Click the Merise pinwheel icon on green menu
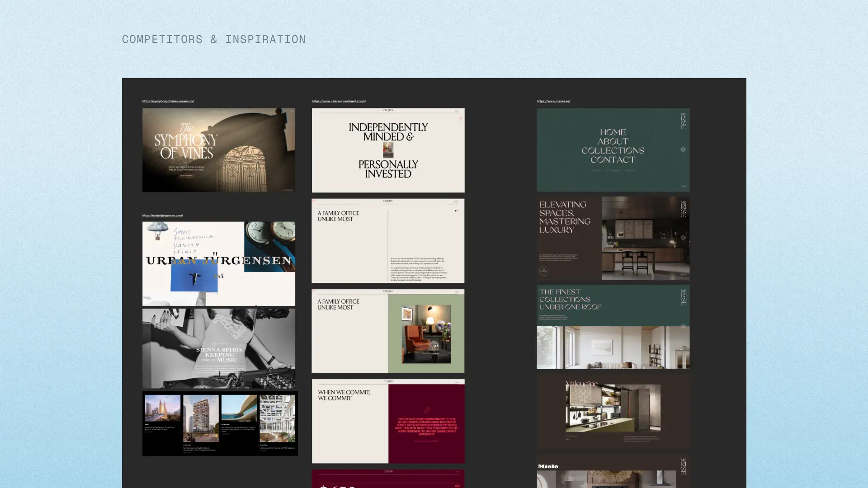The image size is (868, 488). [x=683, y=150]
